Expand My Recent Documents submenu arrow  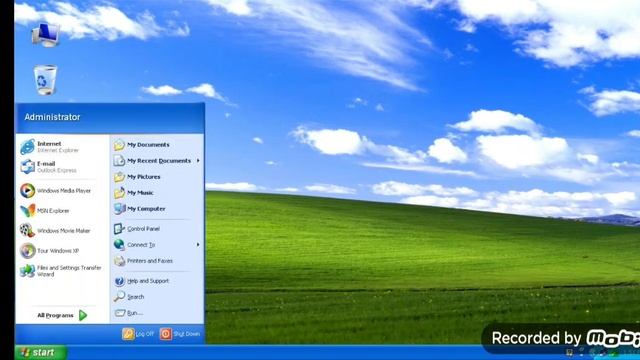(x=198, y=161)
